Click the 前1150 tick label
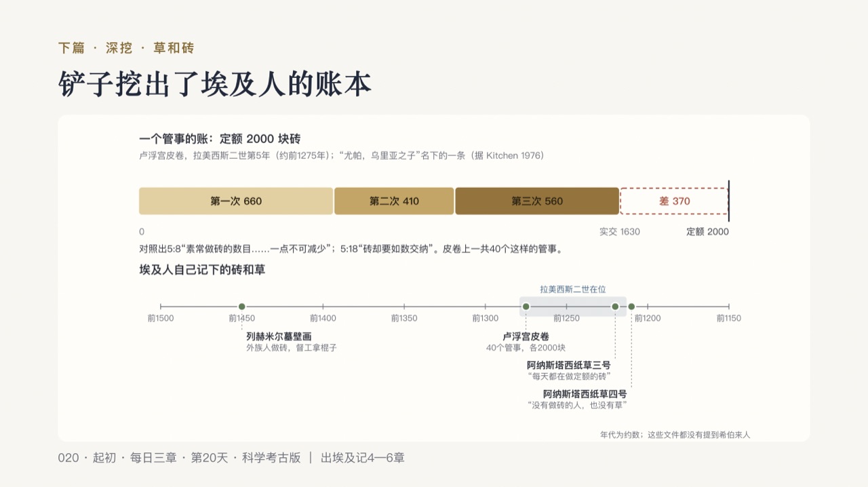The image size is (868, 487). (729, 318)
